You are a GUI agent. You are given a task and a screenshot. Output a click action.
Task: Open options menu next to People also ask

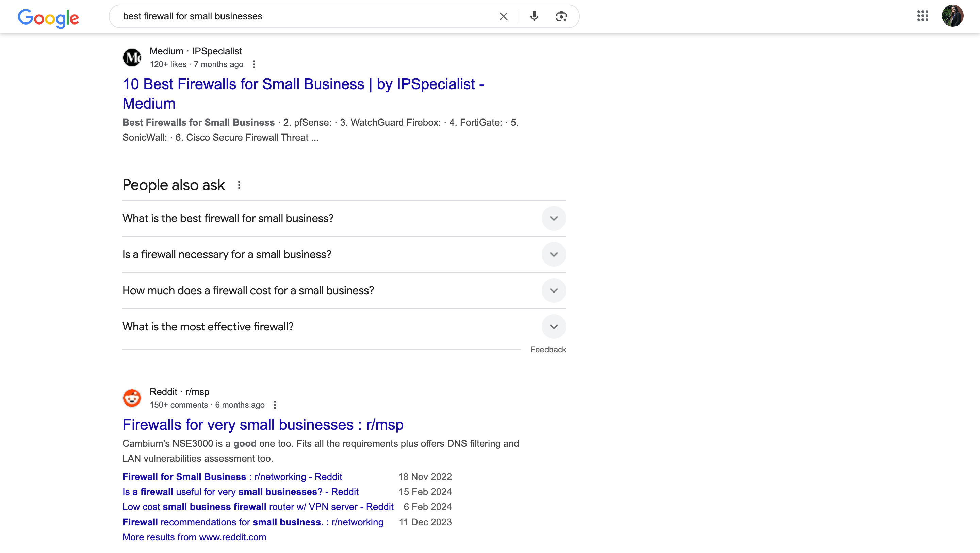click(239, 185)
